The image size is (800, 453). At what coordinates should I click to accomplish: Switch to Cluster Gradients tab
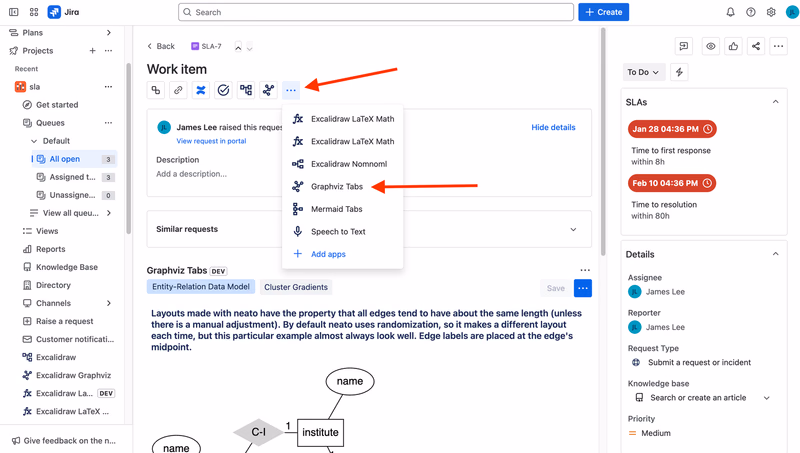click(x=296, y=287)
